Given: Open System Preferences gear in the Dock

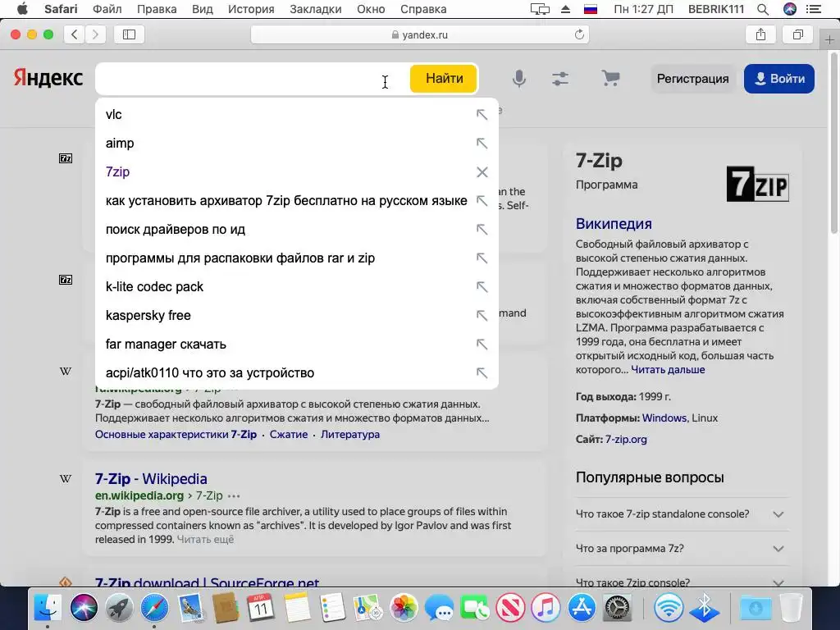Looking at the screenshot, I should (617, 608).
